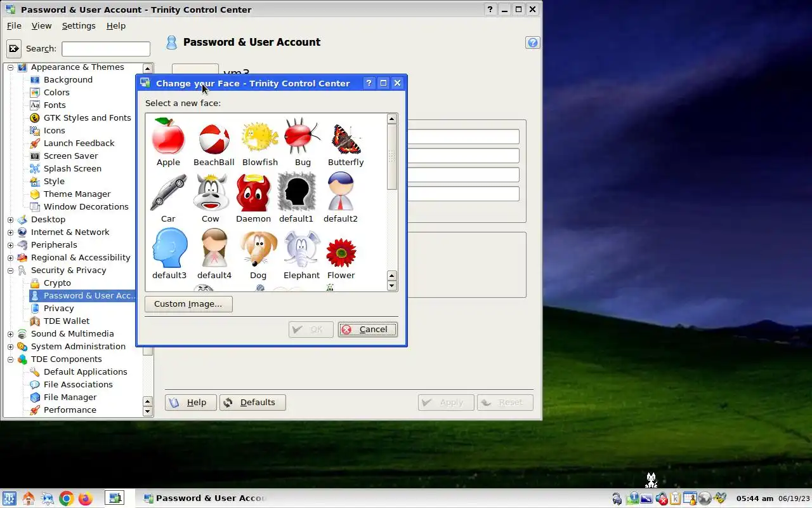
Task: Click the face list scroll down arrow
Action: coord(391,286)
